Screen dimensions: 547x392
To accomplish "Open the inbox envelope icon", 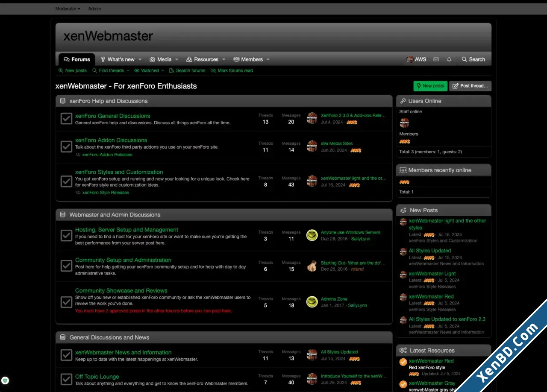I will (x=436, y=59).
